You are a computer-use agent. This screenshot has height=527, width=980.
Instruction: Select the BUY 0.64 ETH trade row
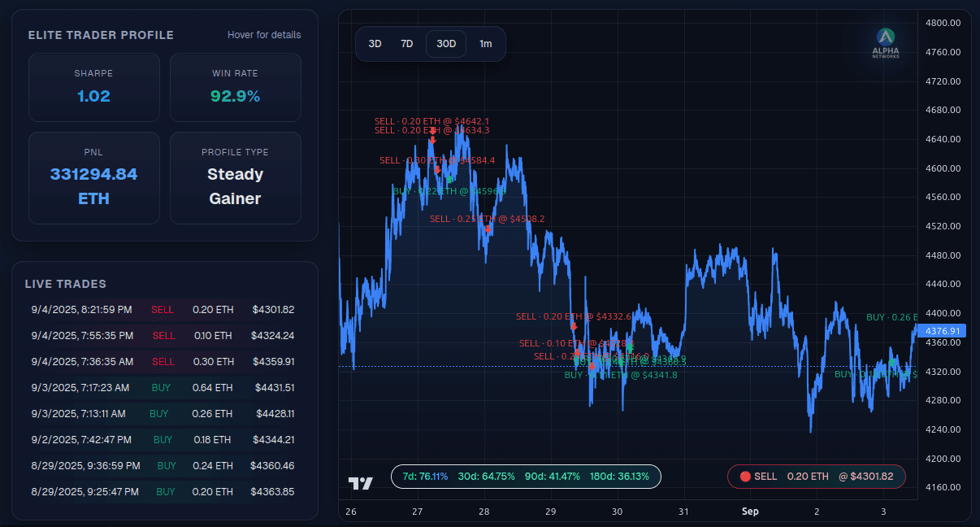point(163,388)
